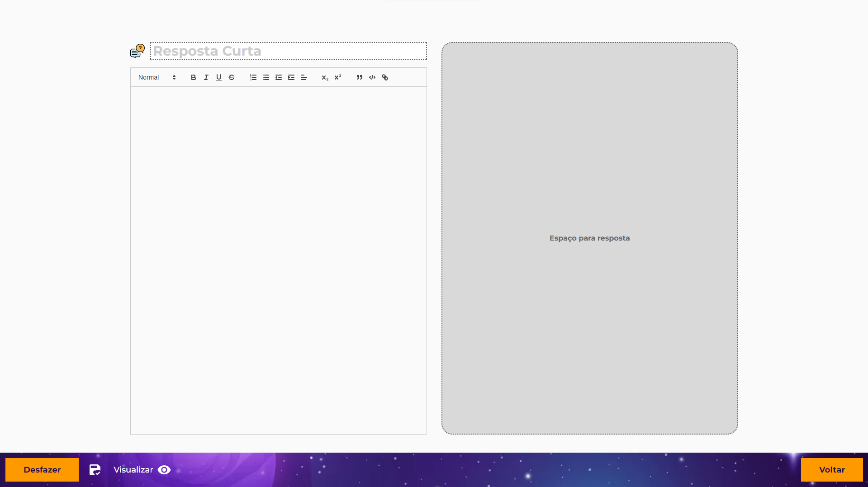868x487 pixels.
Task: Click the Desfazer button
Action: click(42, 469)
